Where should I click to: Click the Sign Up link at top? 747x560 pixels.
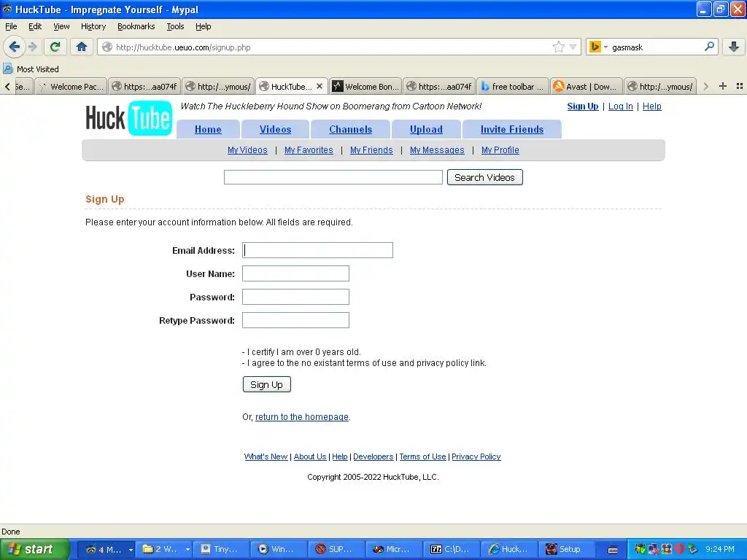582,106
